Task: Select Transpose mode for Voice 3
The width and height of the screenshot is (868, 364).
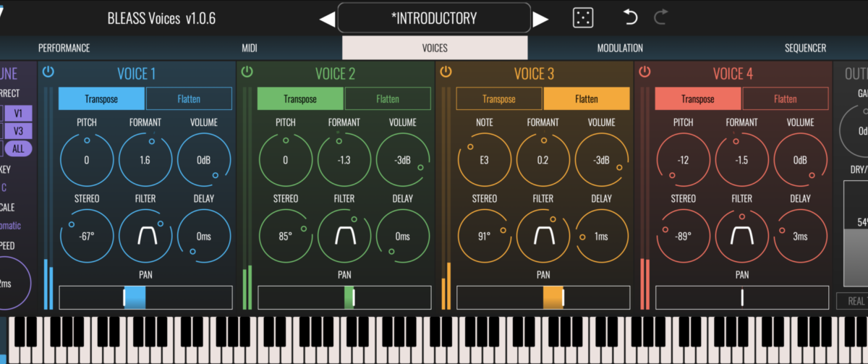Action: tap(499, 99)
